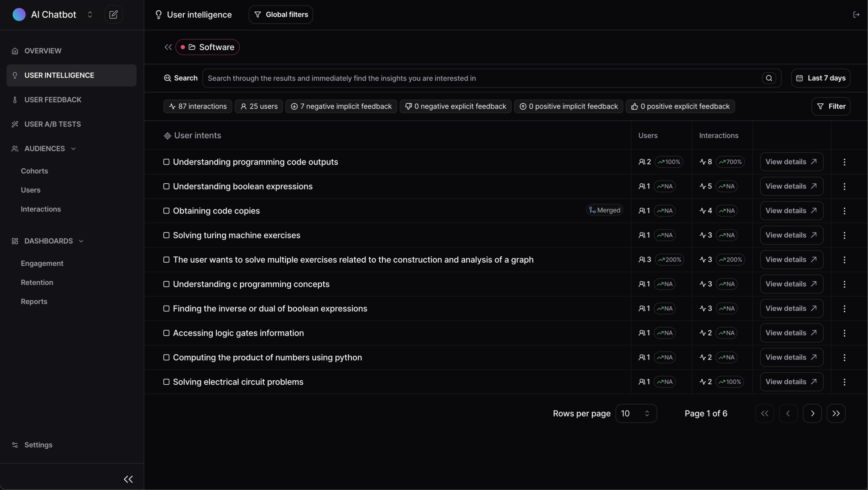Click the new chat edit icon

[x=113, y=15]
